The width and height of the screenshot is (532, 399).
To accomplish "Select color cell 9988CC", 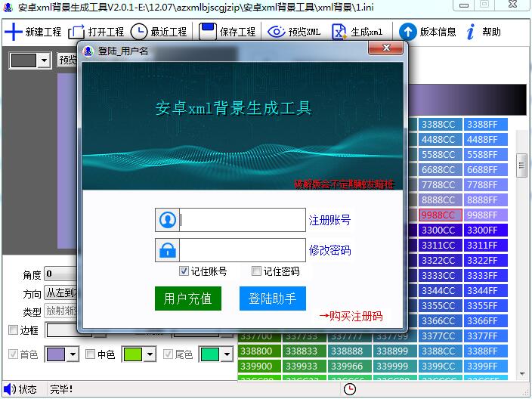I will click(441, 215).
